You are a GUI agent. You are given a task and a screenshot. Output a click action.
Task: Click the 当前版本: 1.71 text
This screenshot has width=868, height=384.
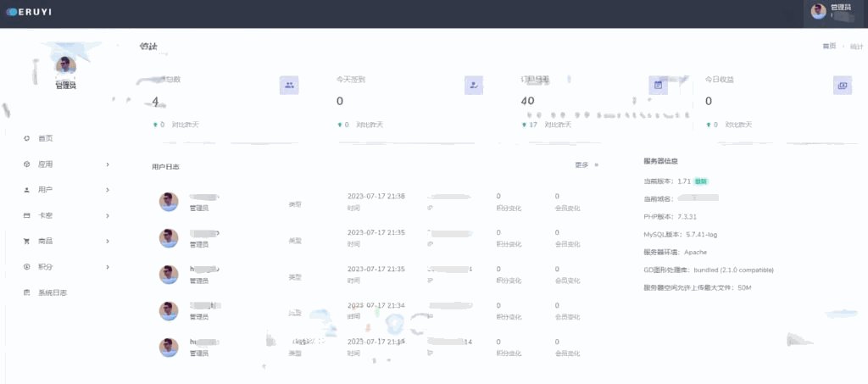(667, 181)
